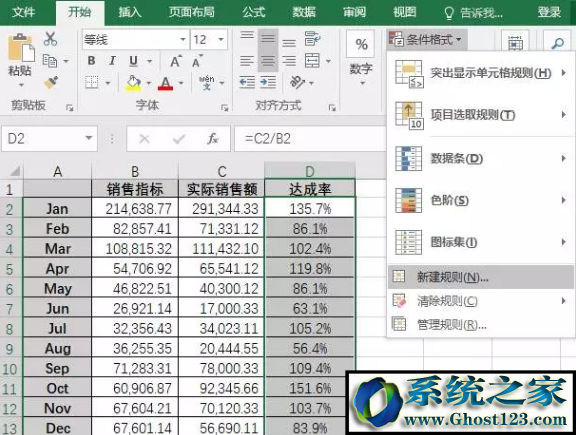Switch to the 视图 tab
The width and height of the screenshot is (576, 435).
tap(404, 12)
